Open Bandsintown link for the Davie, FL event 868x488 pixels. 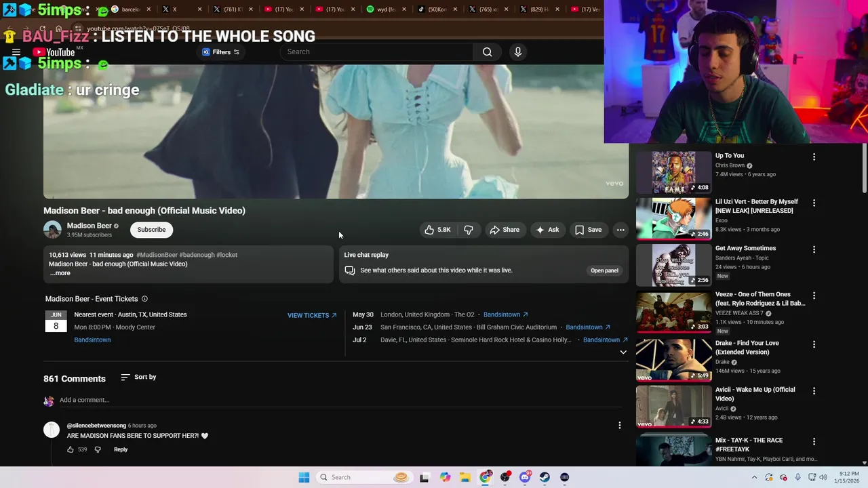(x=606, y=340)
